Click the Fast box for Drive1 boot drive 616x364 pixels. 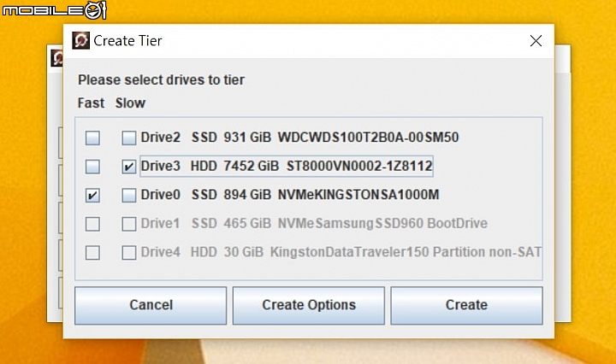tap(92, 224)
